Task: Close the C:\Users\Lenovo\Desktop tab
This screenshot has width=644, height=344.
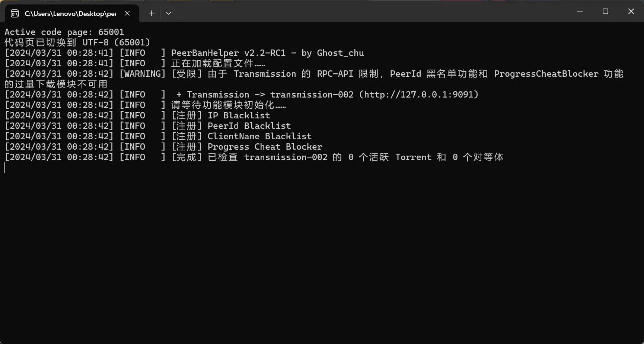Action: coord(127,13)
